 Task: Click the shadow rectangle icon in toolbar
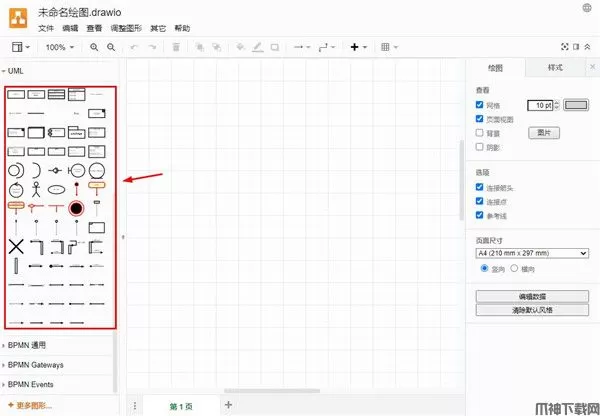coord(275,47)
